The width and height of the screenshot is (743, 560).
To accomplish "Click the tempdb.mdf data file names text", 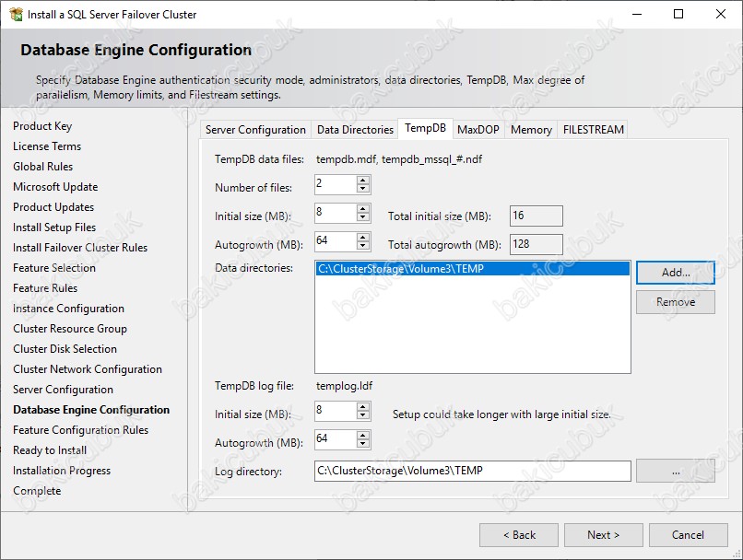I will (x=399, y=159).
